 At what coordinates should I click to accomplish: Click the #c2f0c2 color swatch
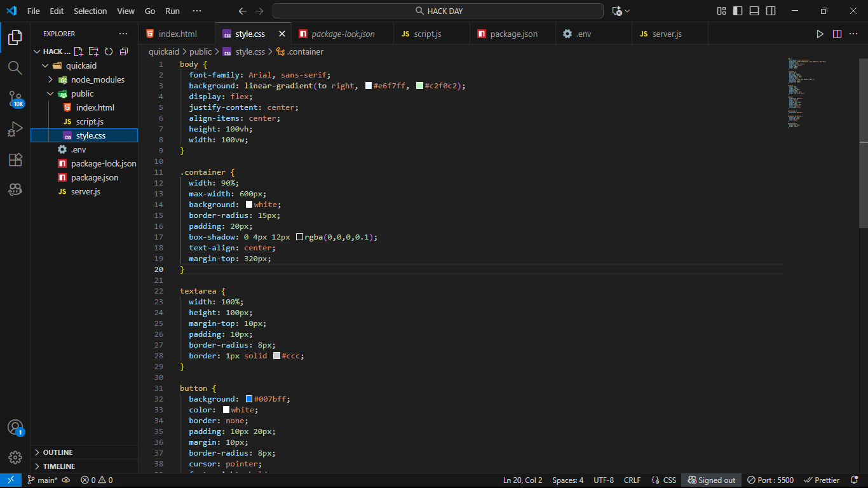[x=419, y=86]
